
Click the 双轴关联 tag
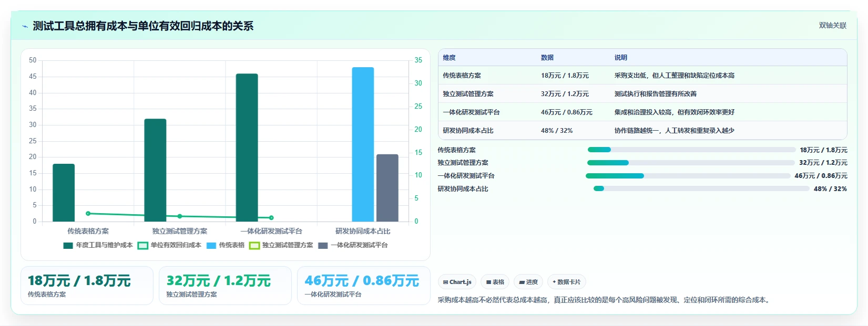coord(833,26)
